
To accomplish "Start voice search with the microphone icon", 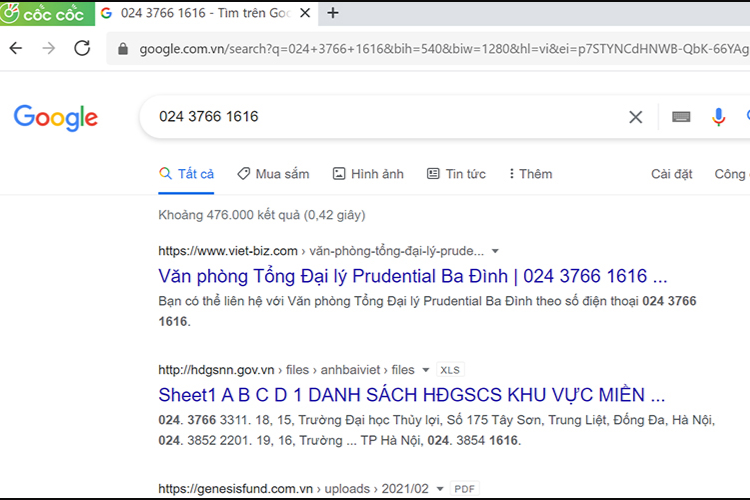I will point(718,117).
